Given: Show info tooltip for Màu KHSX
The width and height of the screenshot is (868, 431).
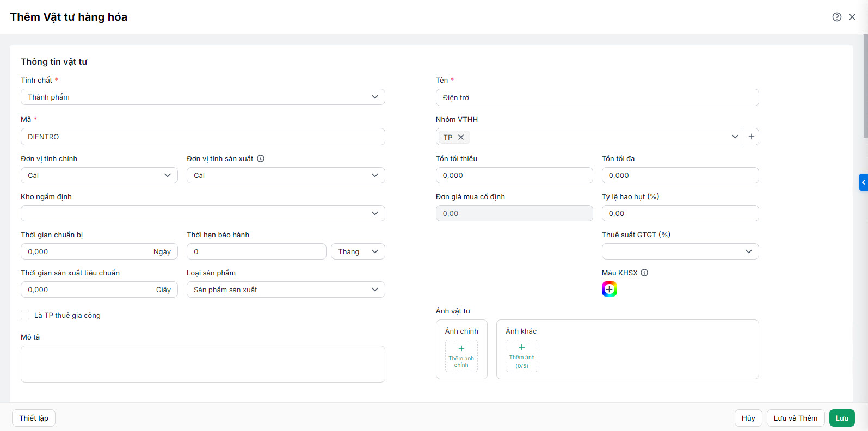Looking at the screenshot, I should [x=644, y=273].
